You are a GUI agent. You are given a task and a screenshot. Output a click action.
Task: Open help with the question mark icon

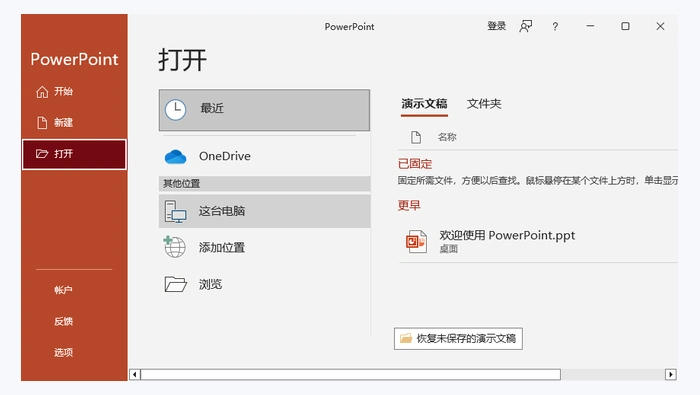[555, 27]
